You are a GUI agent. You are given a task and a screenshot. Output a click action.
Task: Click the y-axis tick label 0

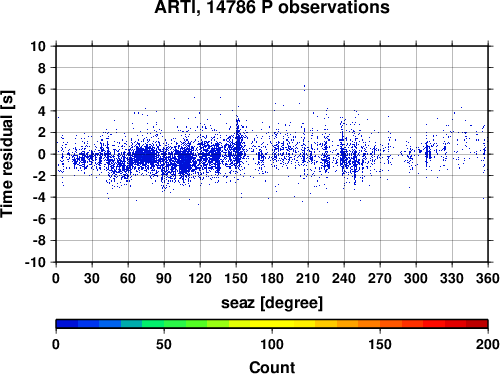point(42,154)
